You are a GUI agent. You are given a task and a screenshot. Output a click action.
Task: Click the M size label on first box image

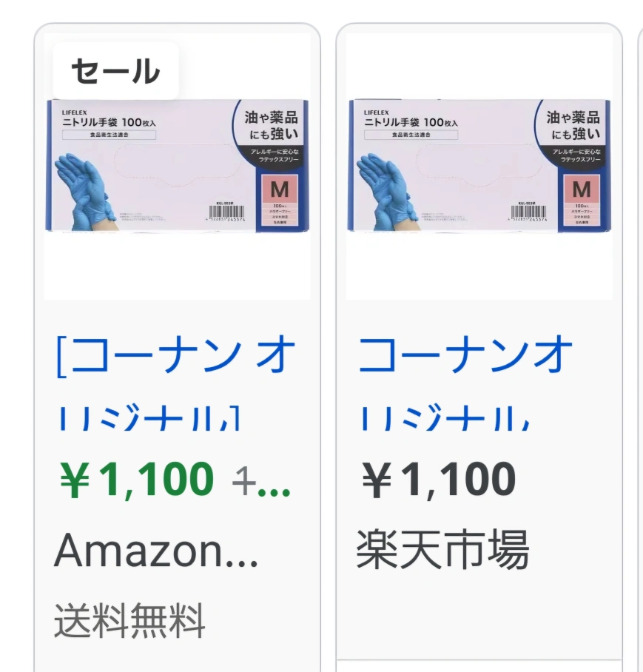pos(280,189)
